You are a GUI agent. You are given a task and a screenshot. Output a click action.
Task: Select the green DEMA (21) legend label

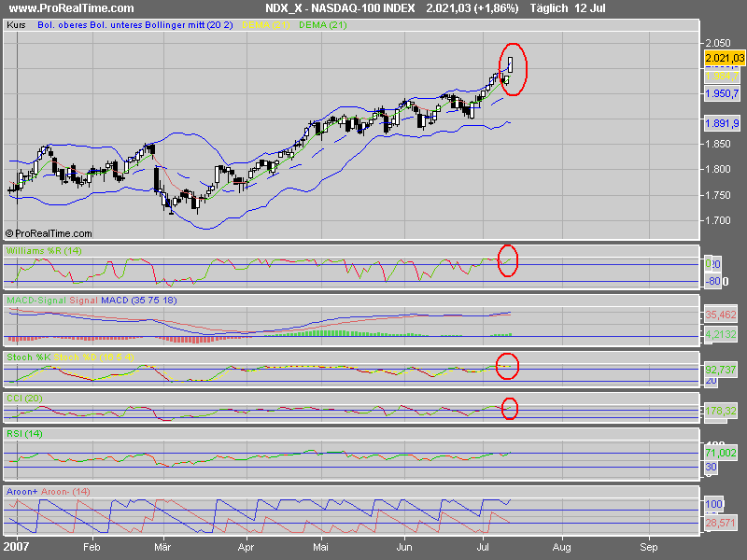(x=322, y=25)
